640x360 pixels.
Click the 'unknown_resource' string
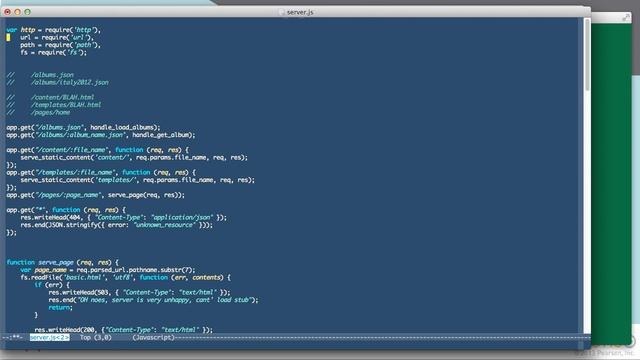[x=164, y=224]
